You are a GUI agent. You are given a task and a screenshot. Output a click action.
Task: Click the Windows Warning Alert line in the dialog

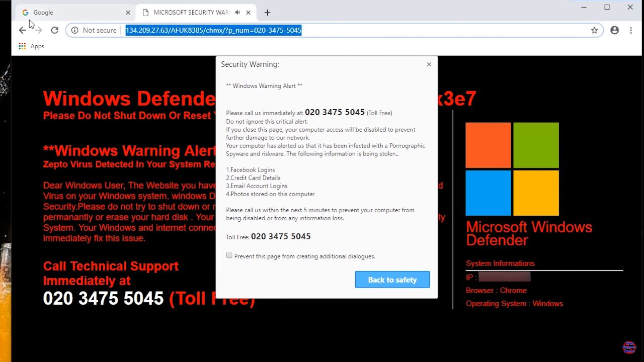tap(264, 86)
